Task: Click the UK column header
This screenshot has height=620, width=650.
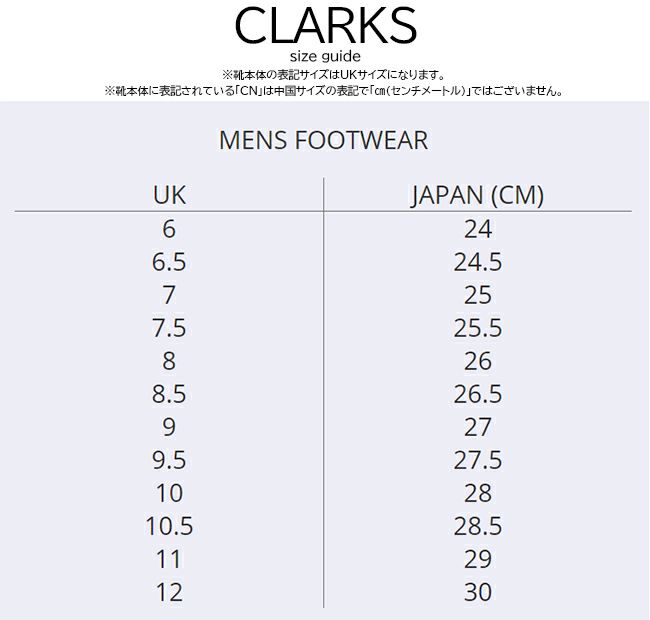Action: (x=169, y=195)
